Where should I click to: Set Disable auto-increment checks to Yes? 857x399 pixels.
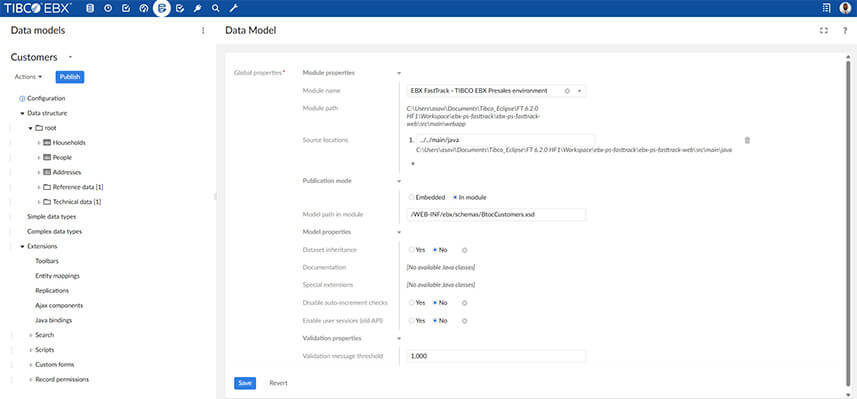tap(412, 303)
